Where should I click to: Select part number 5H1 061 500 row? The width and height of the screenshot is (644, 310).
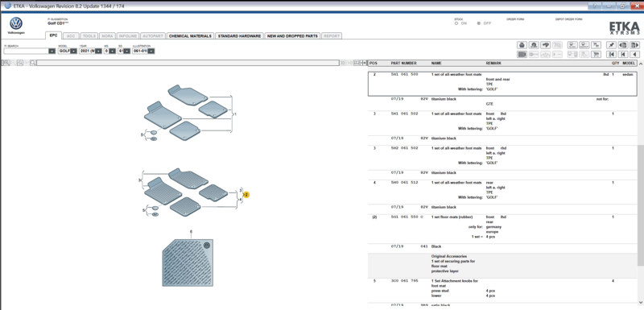click(502, 85)
